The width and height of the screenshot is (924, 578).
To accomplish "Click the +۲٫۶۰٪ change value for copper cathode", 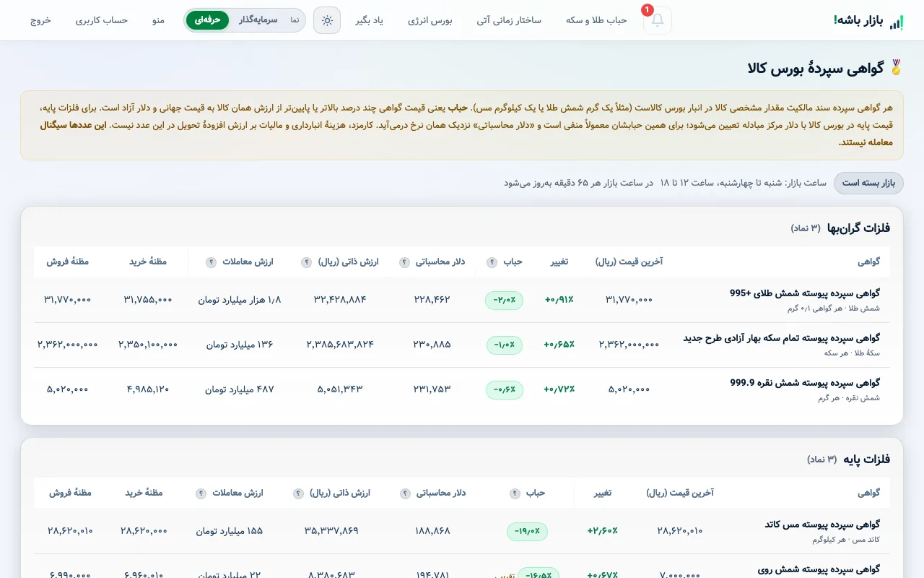I will click(x=603, y=531).
